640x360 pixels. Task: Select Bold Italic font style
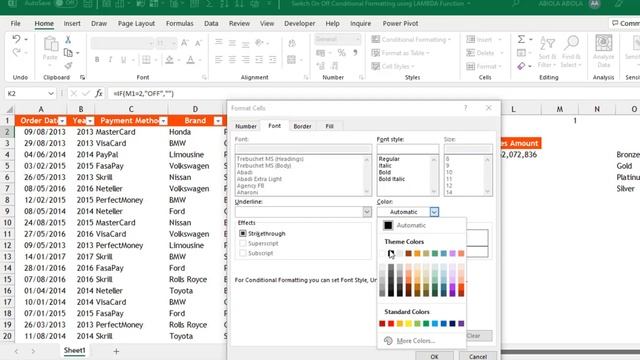pos(392,179)
